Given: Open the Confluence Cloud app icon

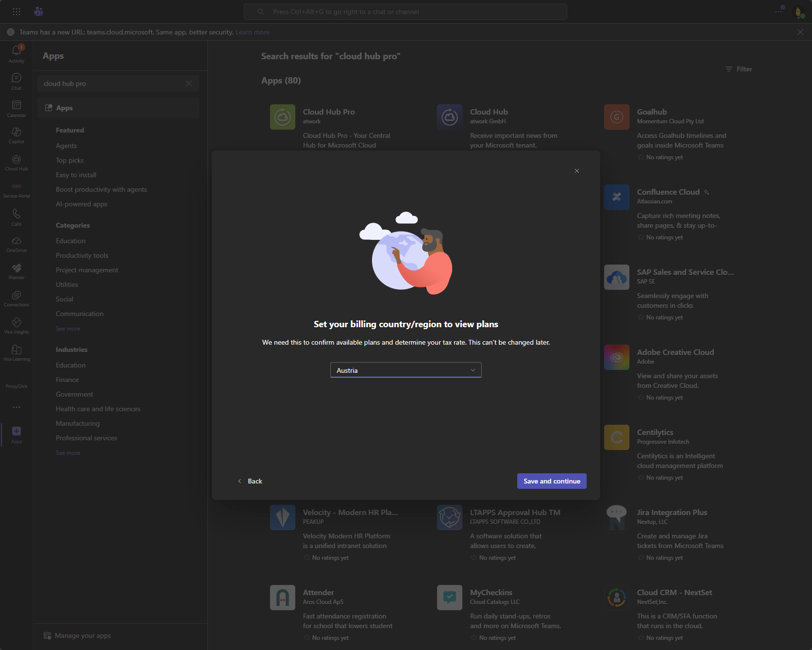Looking at the screenshot, I should pyautogui.click(x=617, y=197).
